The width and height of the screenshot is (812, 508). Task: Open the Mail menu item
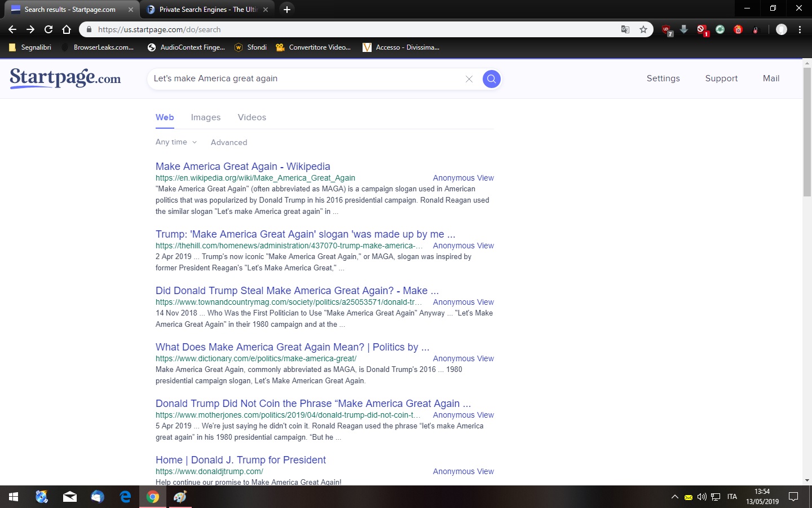click(771, 78)
